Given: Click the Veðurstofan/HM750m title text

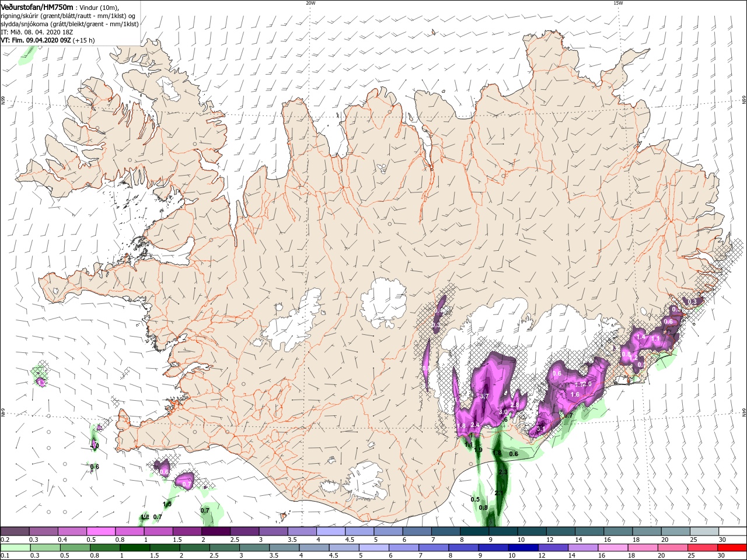Looking at the screenshot, I should 36,7.
